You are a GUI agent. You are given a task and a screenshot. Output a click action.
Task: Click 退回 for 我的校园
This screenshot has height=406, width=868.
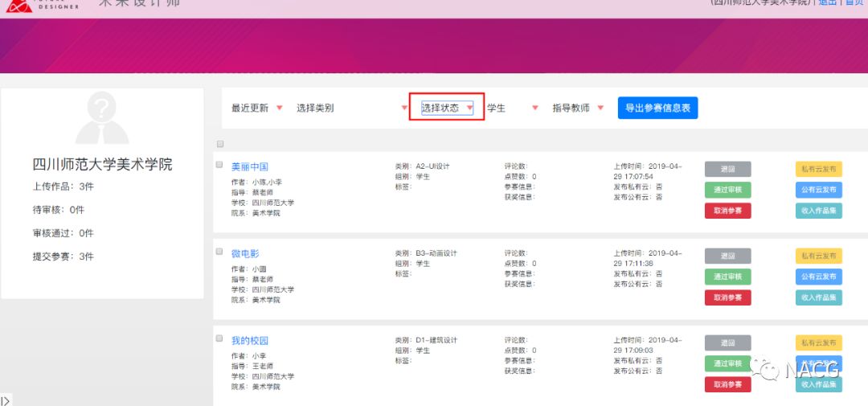(727, 342)
